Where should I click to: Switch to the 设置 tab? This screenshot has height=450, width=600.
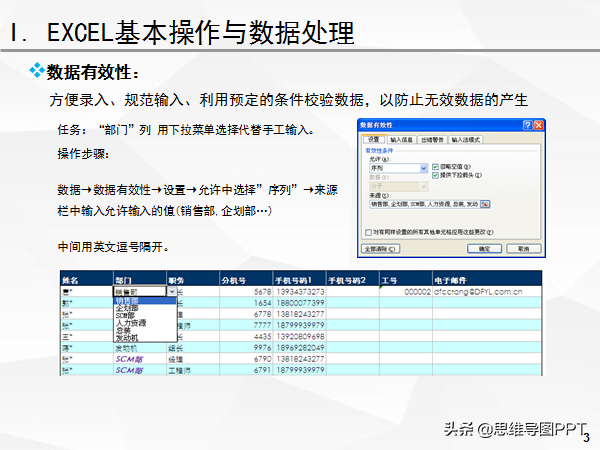tap(373, 139)
